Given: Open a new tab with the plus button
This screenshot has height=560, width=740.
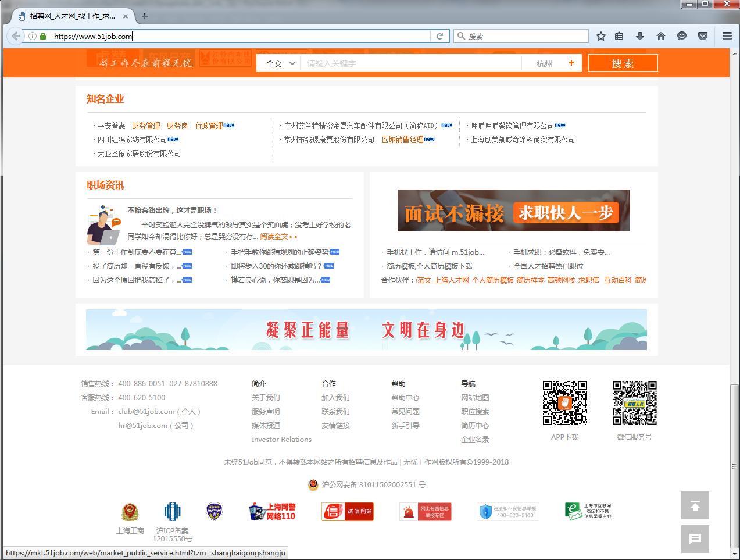Looking at the screenshot, I should point(145,16).
